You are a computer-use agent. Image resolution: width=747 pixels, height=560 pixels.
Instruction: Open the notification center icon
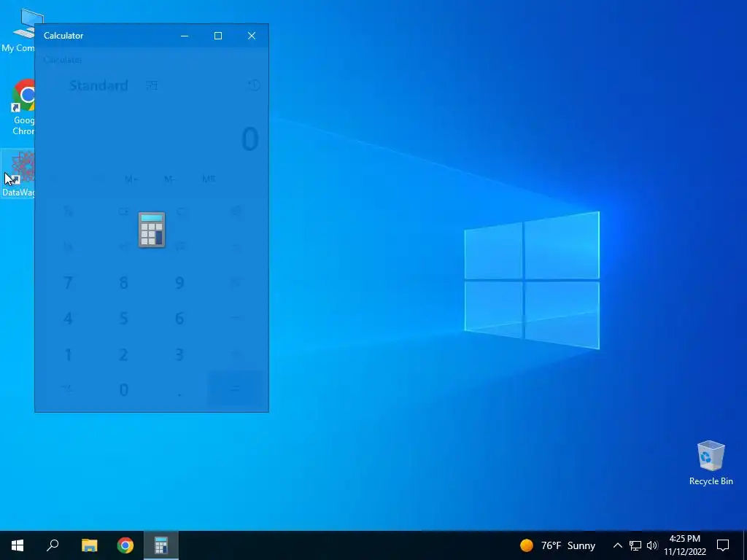(x=723, y=545)
